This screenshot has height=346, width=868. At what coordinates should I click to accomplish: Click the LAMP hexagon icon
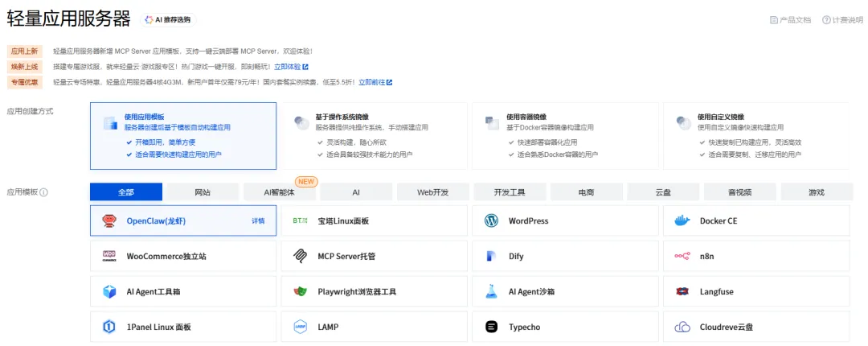300,327
